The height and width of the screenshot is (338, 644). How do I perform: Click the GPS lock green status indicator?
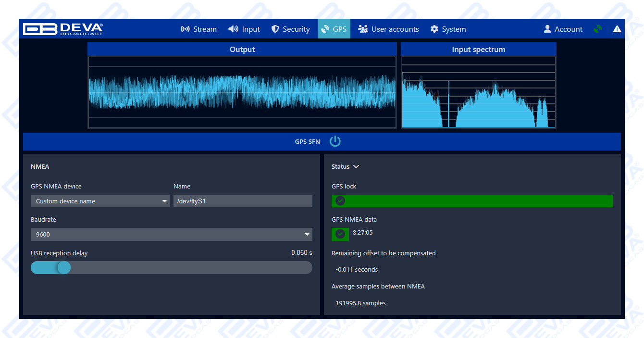coord(472,200)
